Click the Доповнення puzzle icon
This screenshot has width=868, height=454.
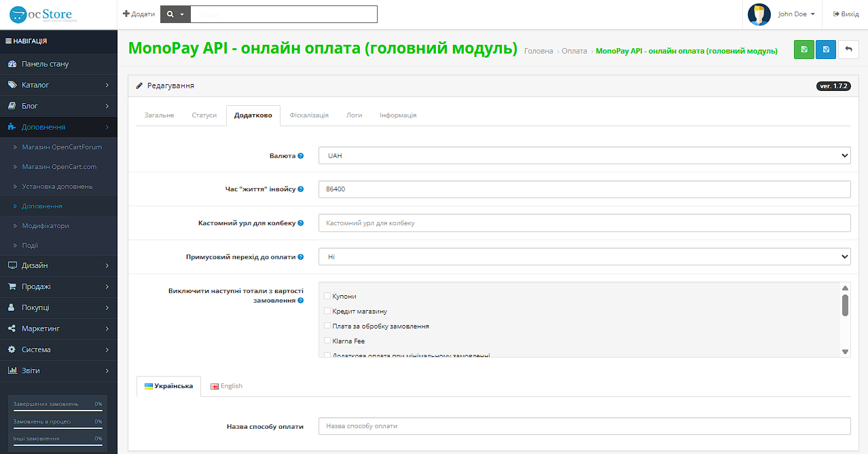click(12, 127)
